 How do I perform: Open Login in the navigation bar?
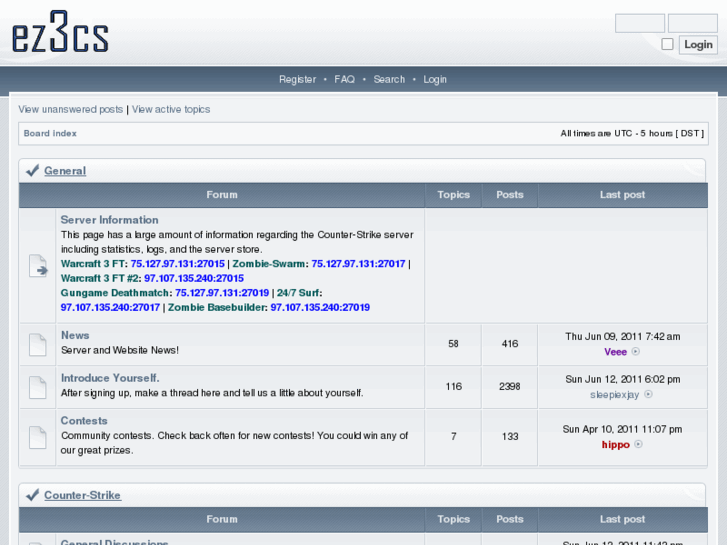point(435,79)
